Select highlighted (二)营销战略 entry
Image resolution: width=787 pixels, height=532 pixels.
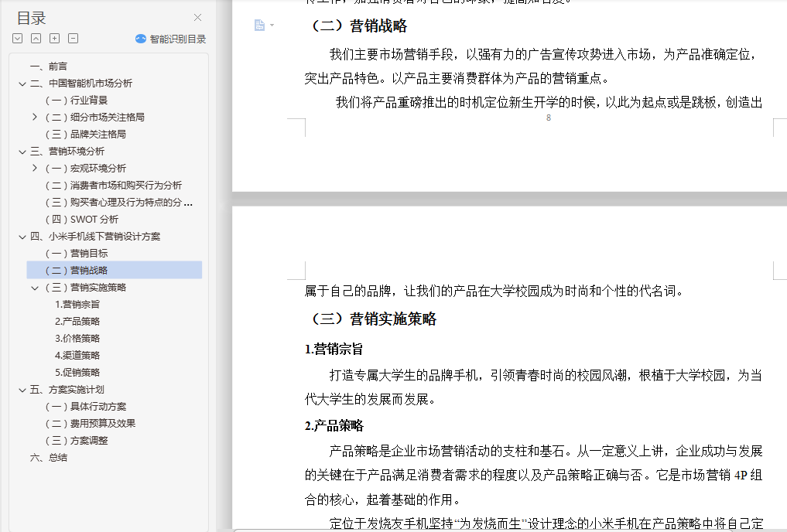(x=115, y=271)
